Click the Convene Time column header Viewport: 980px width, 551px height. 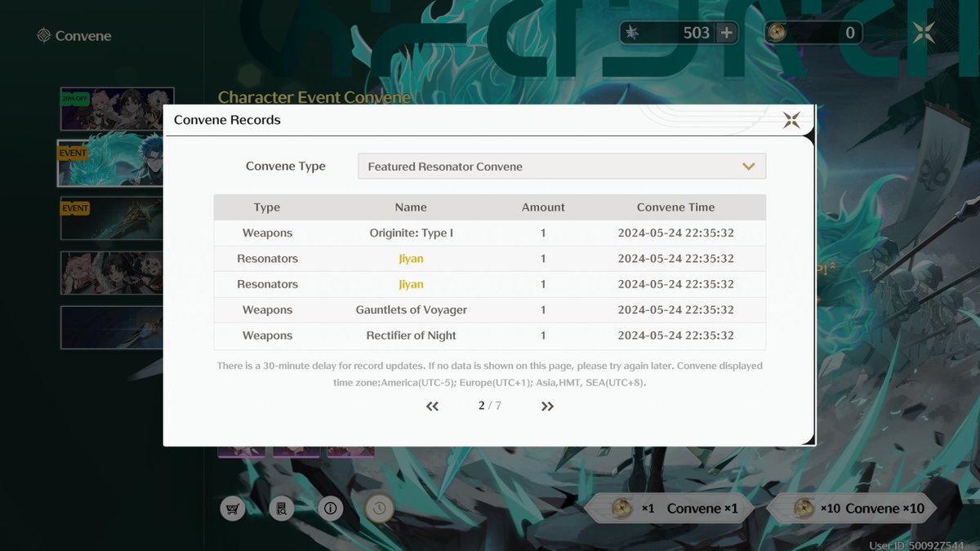tap(675, 207)
